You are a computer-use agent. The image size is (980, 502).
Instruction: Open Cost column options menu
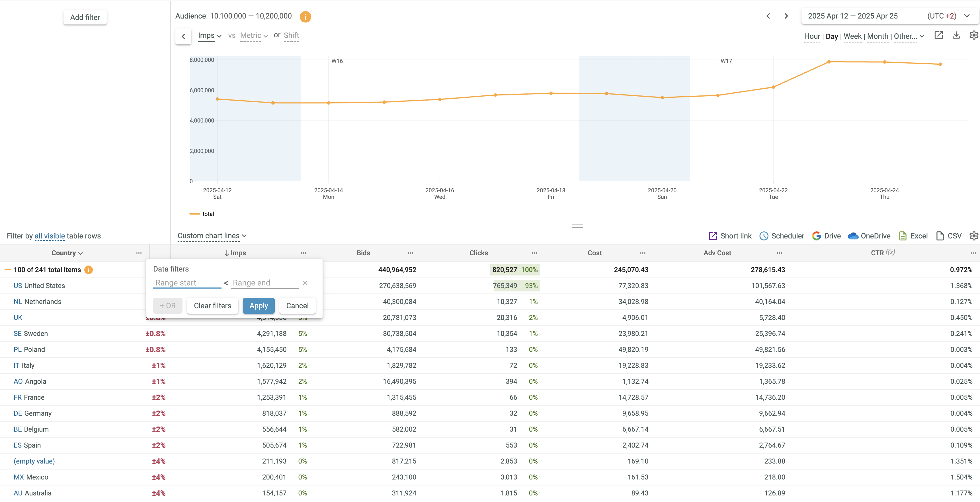tap(643, 253)
